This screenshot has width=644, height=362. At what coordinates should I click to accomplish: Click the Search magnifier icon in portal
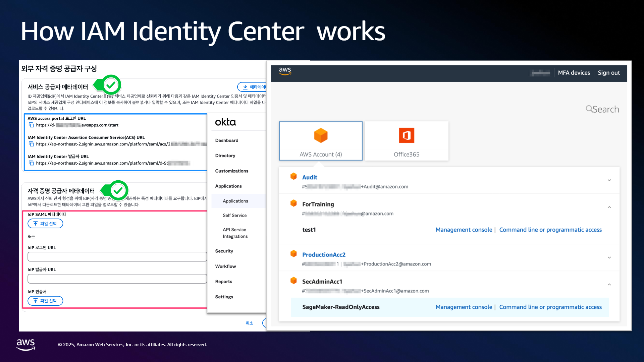589,109
